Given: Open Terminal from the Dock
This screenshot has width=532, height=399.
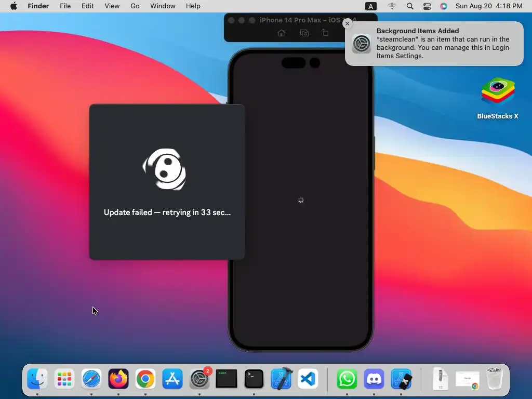Looking at the screenshot, I should 254,379.
